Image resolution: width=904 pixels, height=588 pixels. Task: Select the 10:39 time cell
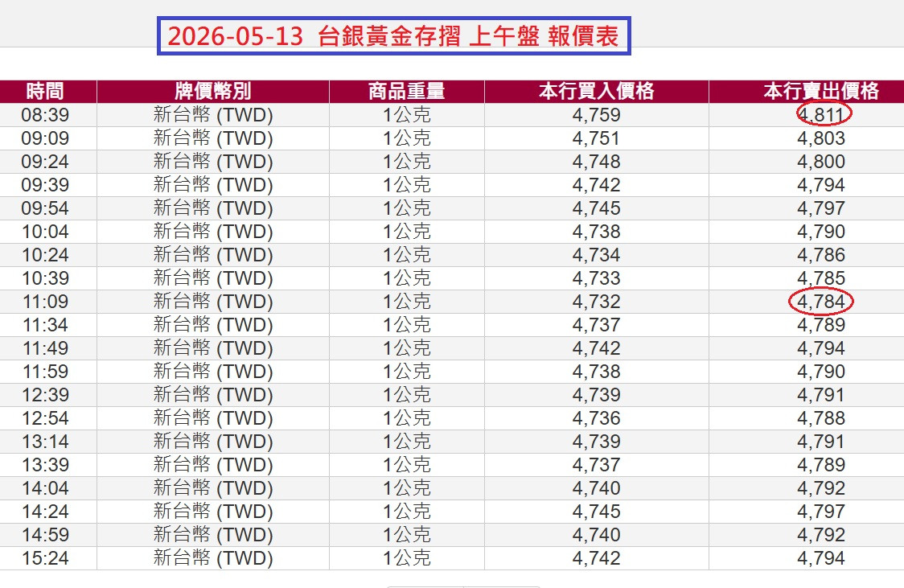[45, 278]
